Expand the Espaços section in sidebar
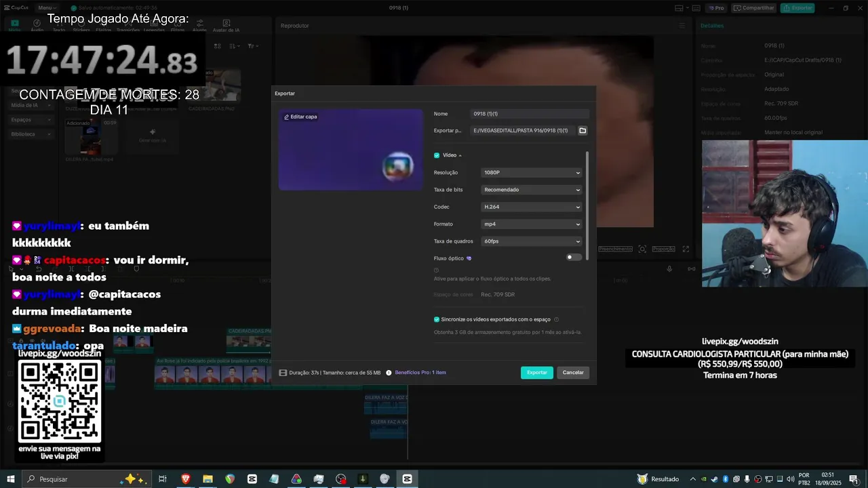This screenshot has height=488, width=868. 31,120
